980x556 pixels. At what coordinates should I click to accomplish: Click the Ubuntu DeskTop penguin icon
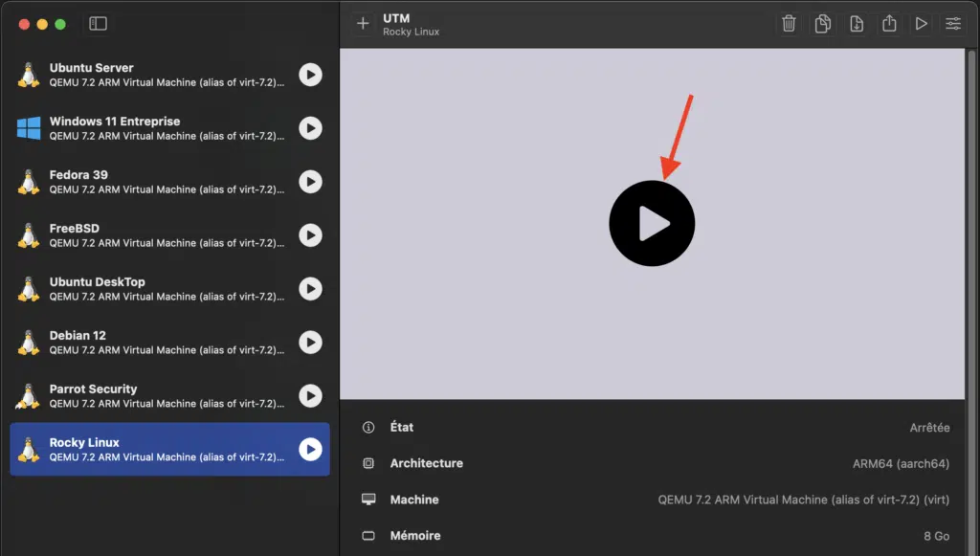(x=28, y=289)
